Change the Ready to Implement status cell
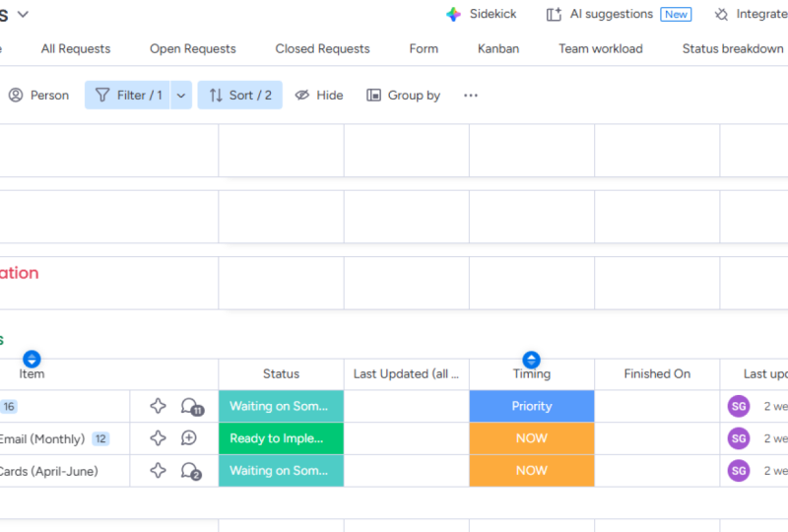The image size is (788, 532). (281, 438)
